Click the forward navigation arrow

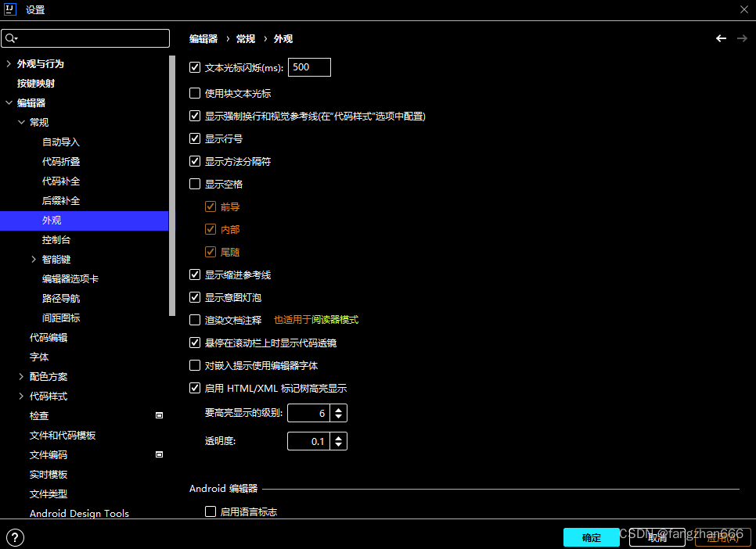pos(742,38)
